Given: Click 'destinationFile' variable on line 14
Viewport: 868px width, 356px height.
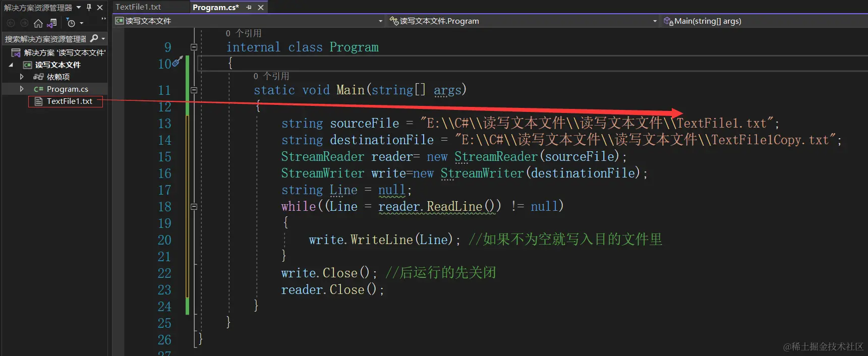Looking at the screenshot, I should (x=382, y=140).
